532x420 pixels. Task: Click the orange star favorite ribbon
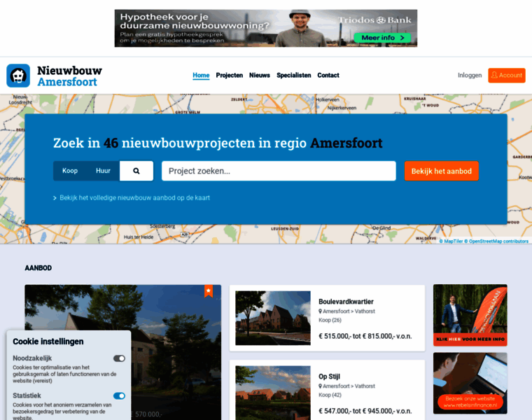(x=209, y=291)
